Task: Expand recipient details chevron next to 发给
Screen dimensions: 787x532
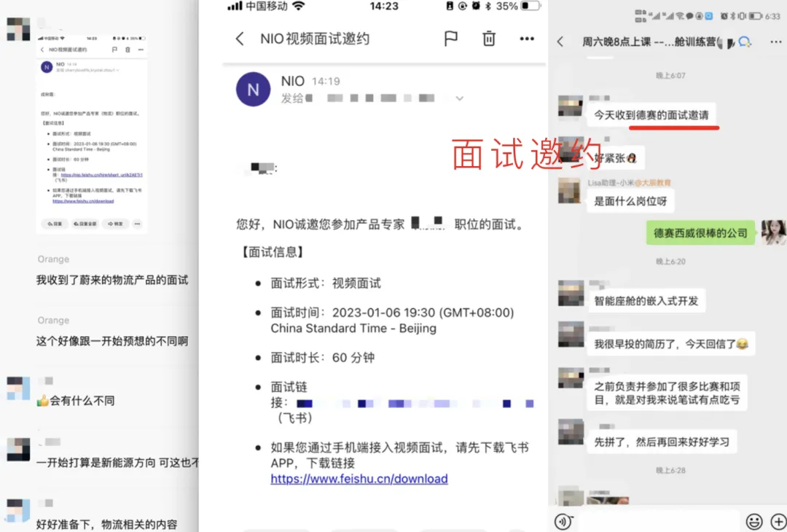Action: point(459,98)
